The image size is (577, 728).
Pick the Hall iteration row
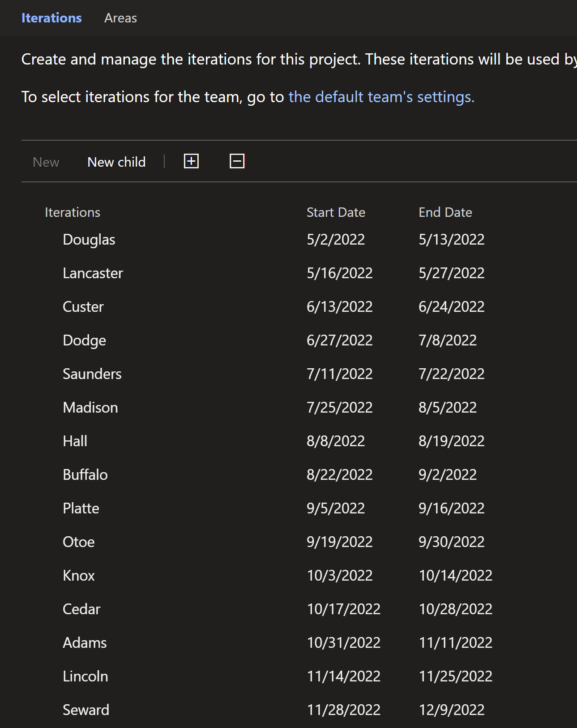click(75, 441)
